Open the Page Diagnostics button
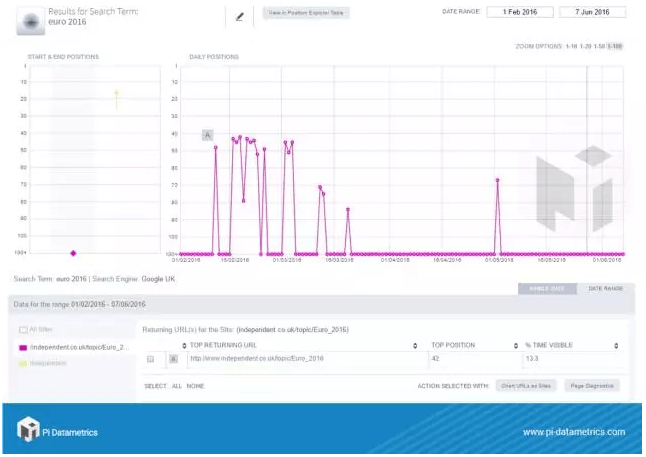The width and height of the screenshot is (646, 457). point(590,385)
